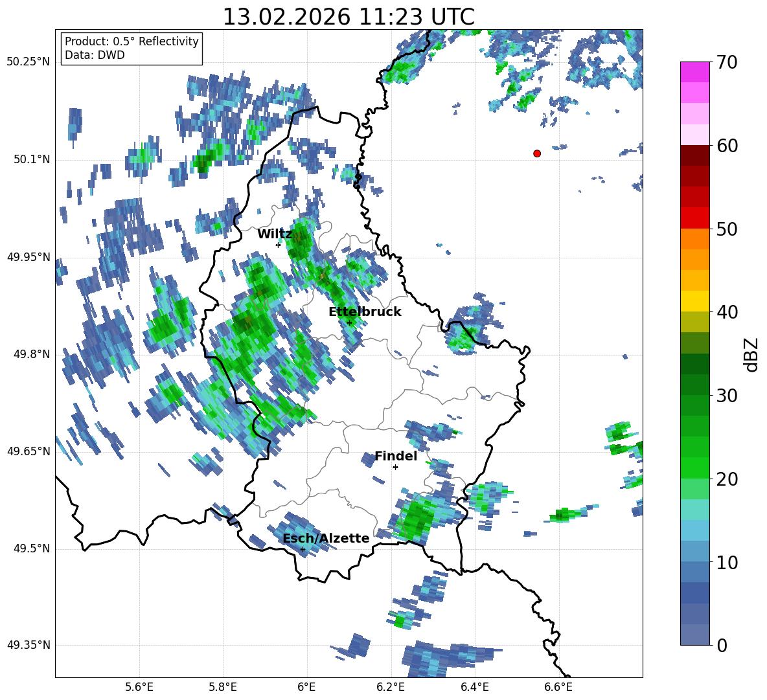Image resolution: width=767 pixels, height=700 pixels.
Task: Click the orange colorbar swatch below 50
Action: [694, 239]
